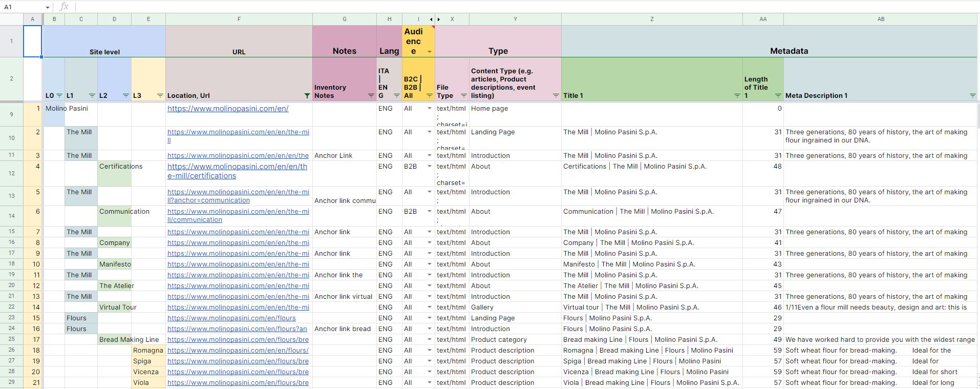
Task: Open the Length of Title 1 filter
Action: tap(778, 96)
